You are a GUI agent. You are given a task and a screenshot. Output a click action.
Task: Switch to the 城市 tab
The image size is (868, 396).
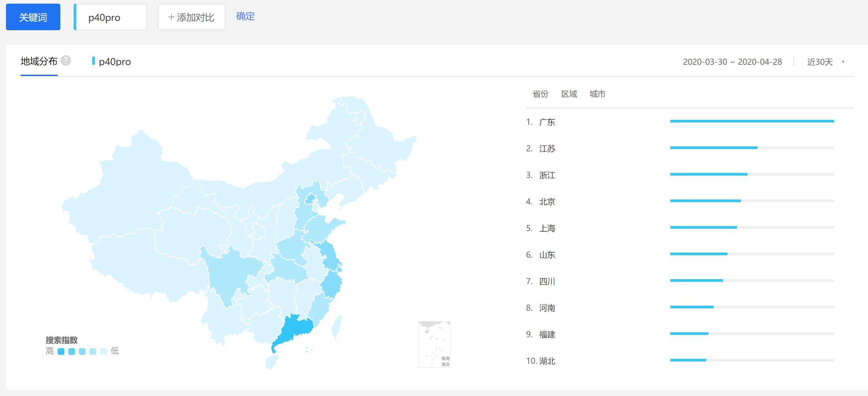[x=597, y=94]
